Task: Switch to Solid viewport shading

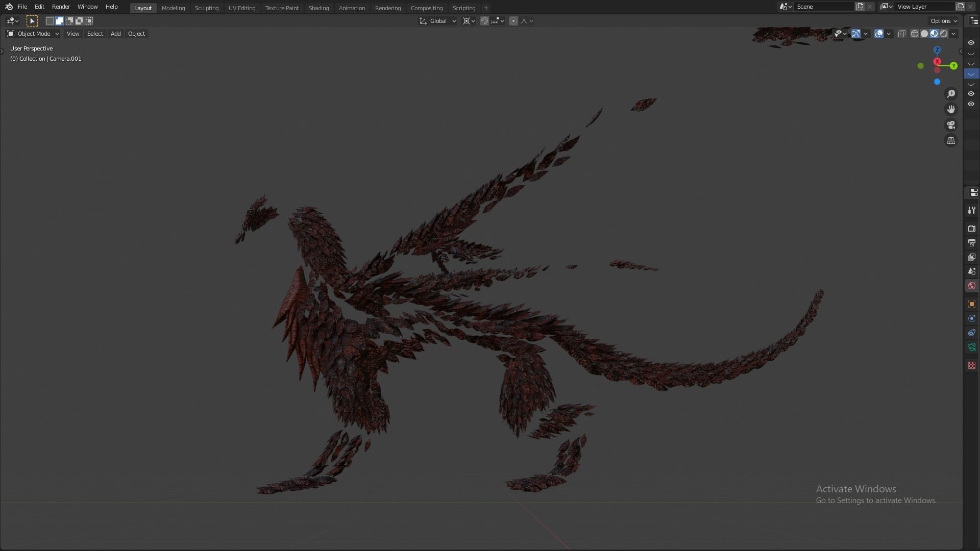Action: coord(924,34)
